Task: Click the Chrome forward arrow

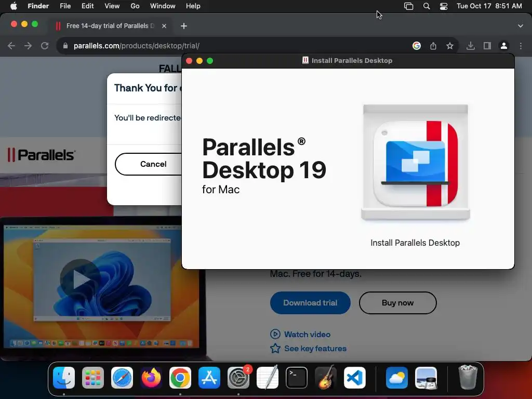Action: (28, 46)
